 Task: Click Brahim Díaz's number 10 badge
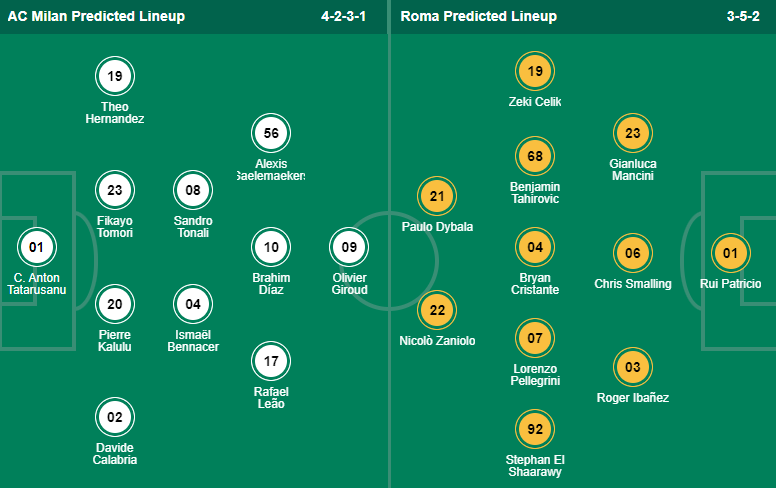[271, 247]
